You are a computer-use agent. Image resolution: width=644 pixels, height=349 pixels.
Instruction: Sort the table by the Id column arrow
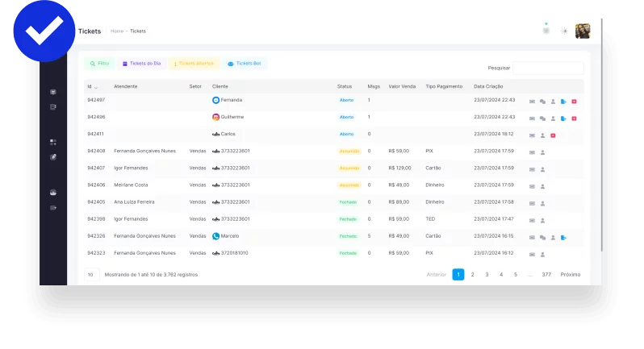coord(96,87)
